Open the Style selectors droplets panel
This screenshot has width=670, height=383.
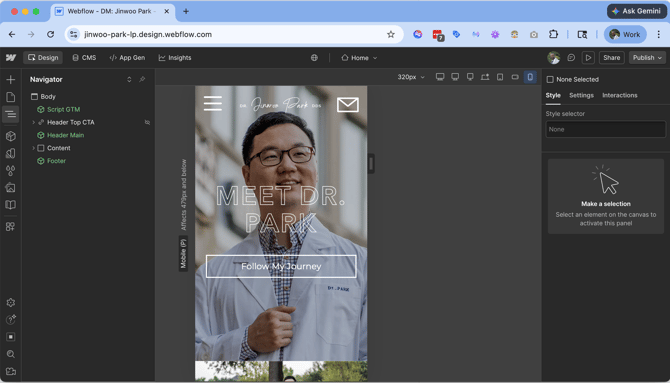(11, 171)
